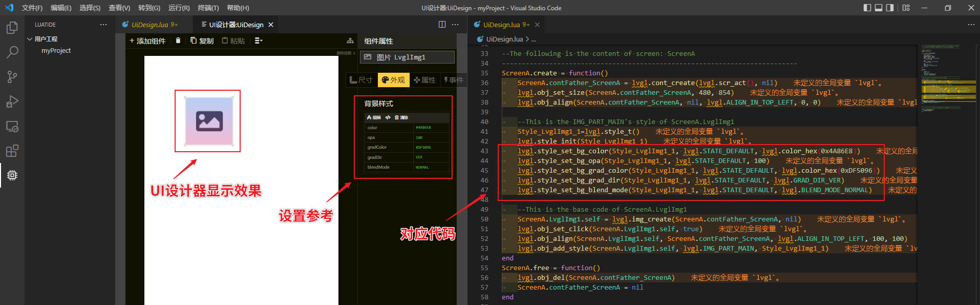Image resolution: width=980 pixels, height=305 pixels.
Task: Open the alignment dropdown in designer toolbar
Action: (259, 40)
